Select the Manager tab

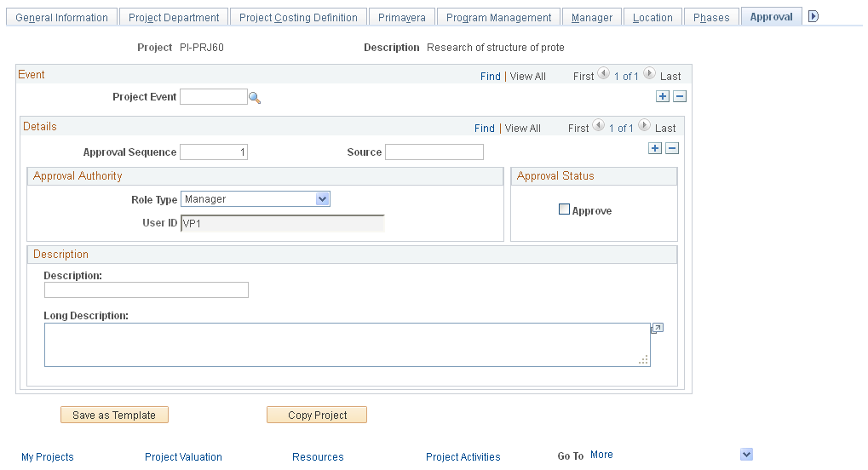[592, 17]
